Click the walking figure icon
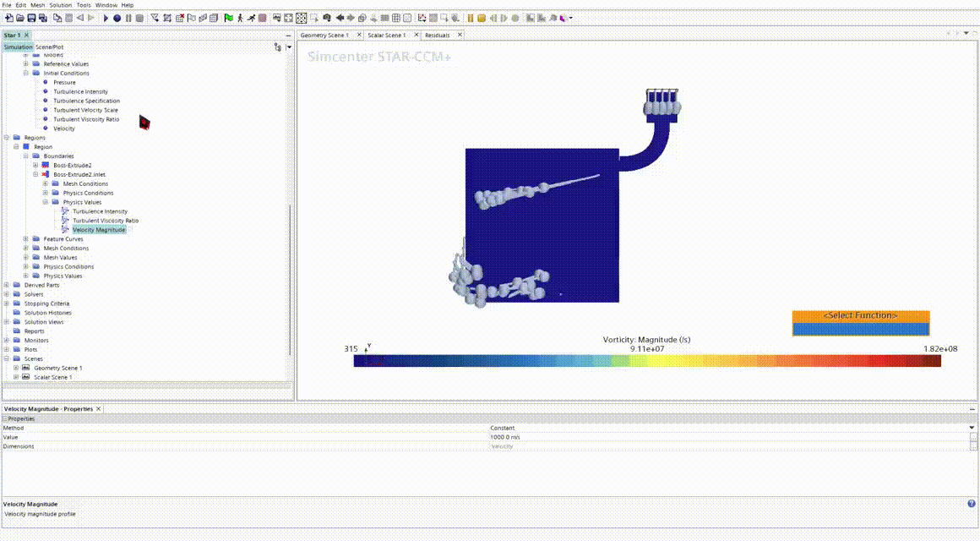Image resolution: width=980 pixels, height=541 pixels. coord(240,18)
